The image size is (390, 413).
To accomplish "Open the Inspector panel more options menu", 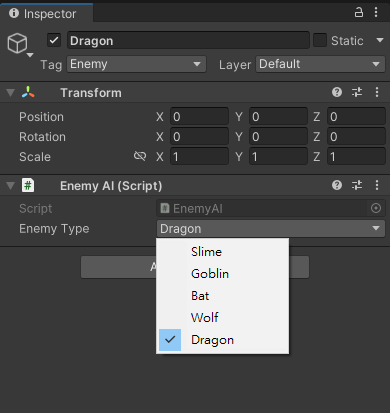I will coord(376,12).
